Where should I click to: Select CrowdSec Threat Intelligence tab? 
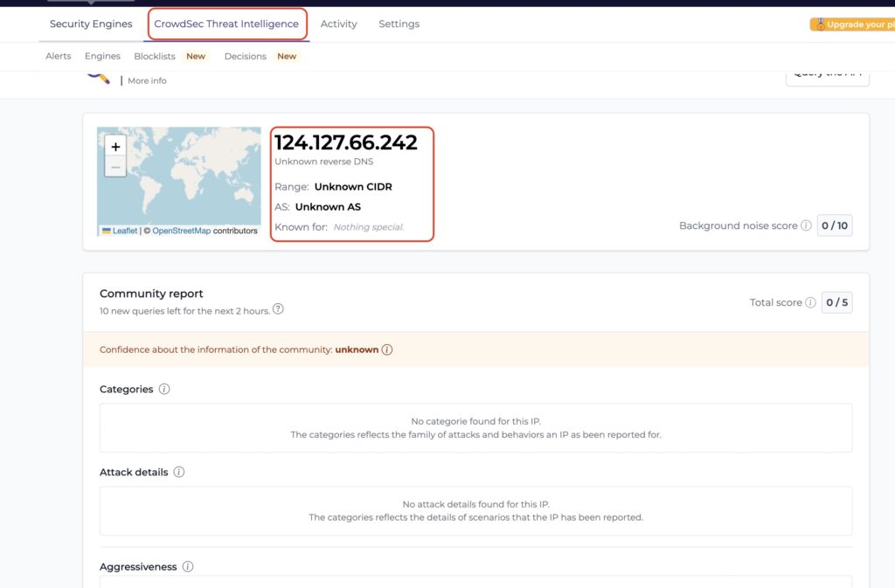pyautogui.click(x=226, y=24)
